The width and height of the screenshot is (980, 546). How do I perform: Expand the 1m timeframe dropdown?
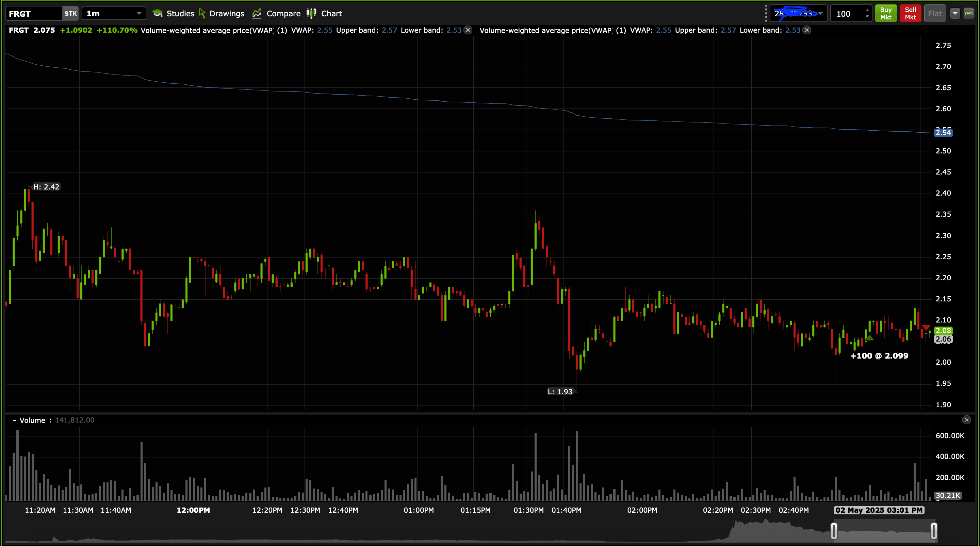(139, 14)
